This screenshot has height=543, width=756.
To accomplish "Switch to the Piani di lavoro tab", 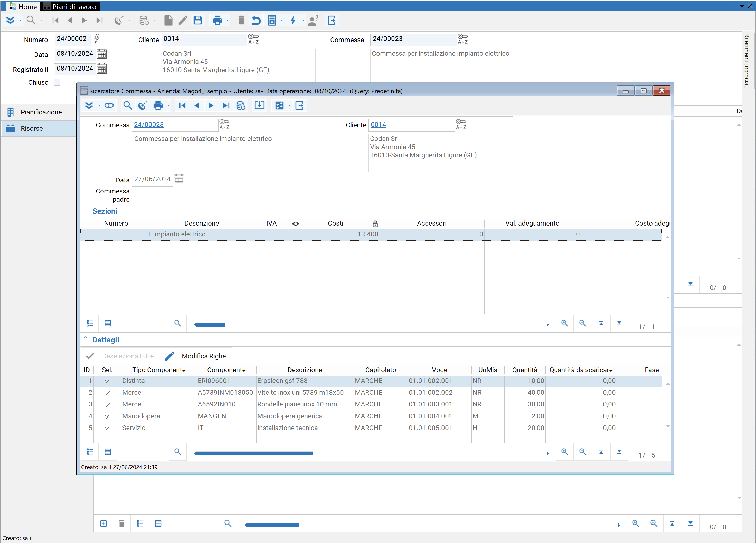I will pos(70,6).
